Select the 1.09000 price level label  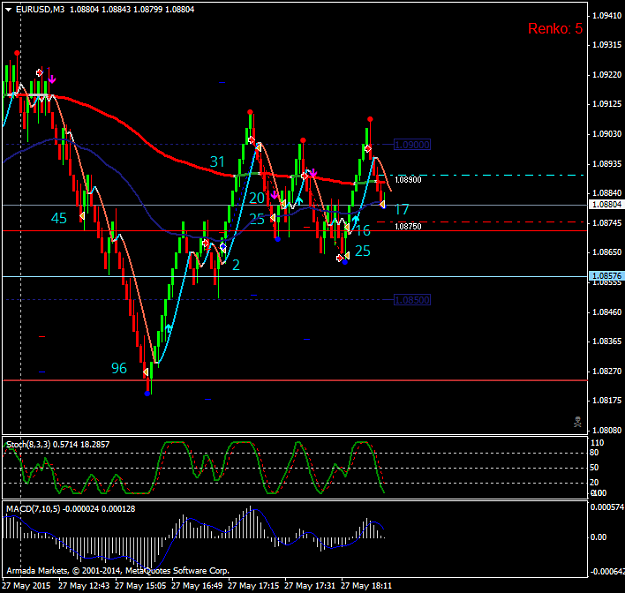tap(412, 144)
